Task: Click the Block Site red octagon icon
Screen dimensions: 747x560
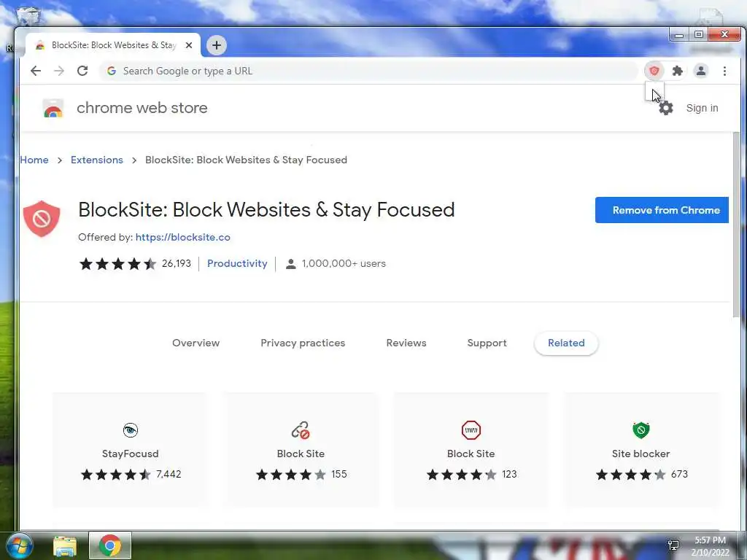Action: click(x=471, y=430)
